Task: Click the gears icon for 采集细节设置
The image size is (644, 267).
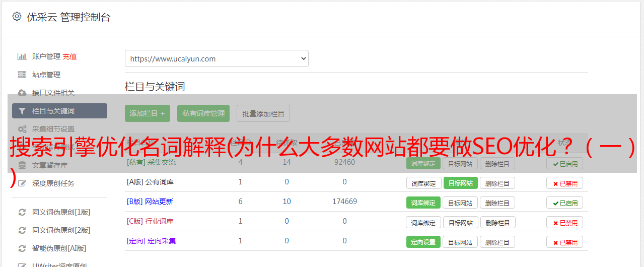Action: click(x=22, y=129)
